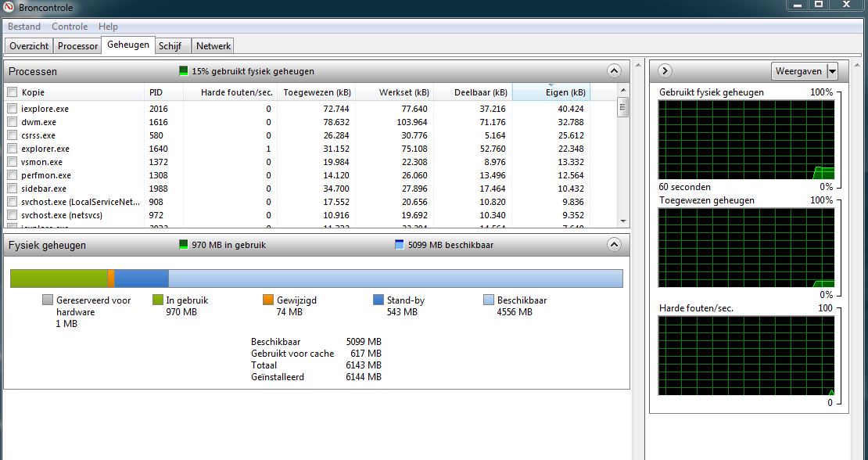Viewport: 868px width, 460px height.
Task: Collapse the Processen panel
Action: click(612, 70)
